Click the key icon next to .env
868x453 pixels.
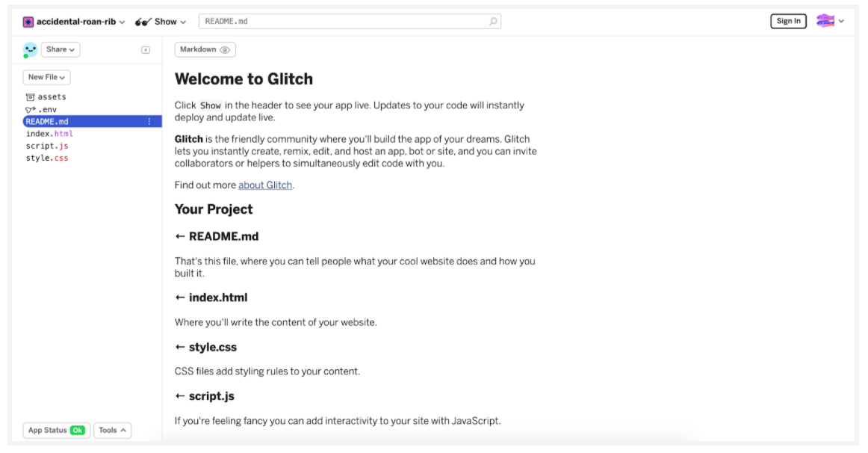click(31, 110)
